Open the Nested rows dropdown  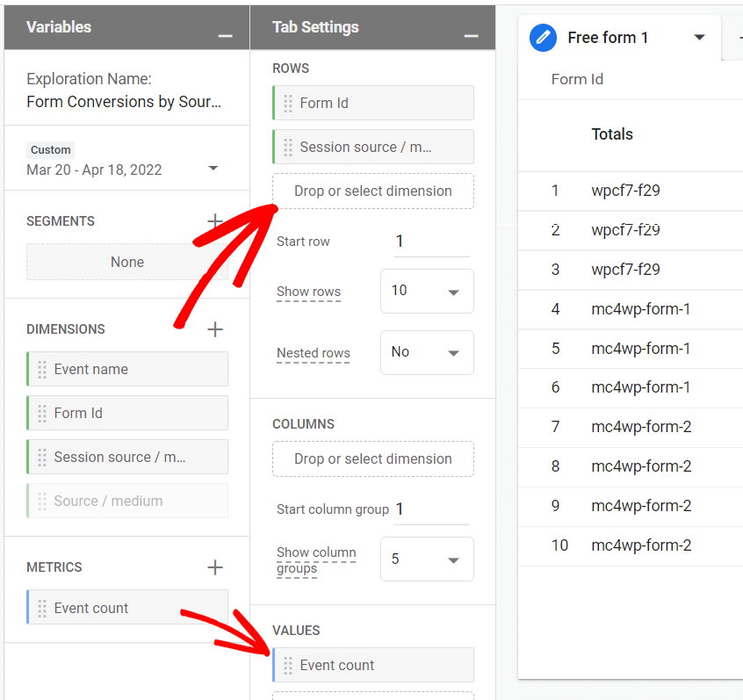pos(427,352)
